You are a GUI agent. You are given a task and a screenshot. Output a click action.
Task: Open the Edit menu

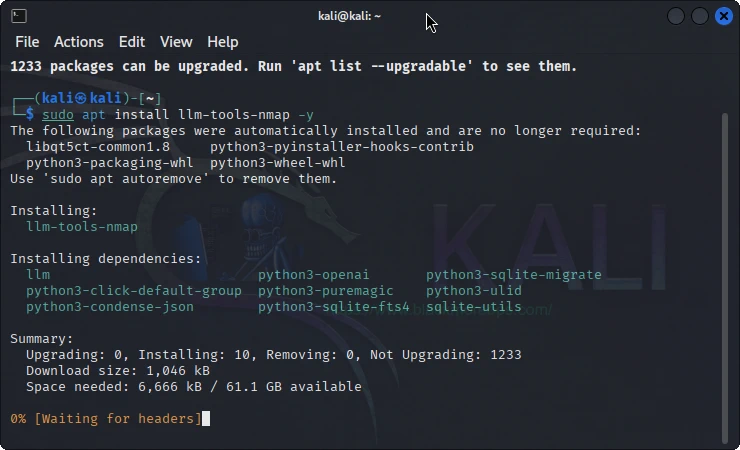pos(132,42)
